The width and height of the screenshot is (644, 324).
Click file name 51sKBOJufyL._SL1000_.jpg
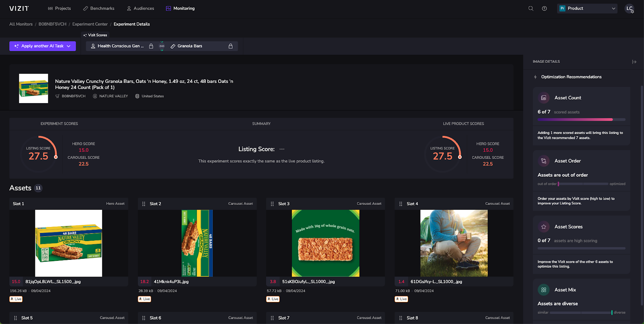[x=308, y=282]
